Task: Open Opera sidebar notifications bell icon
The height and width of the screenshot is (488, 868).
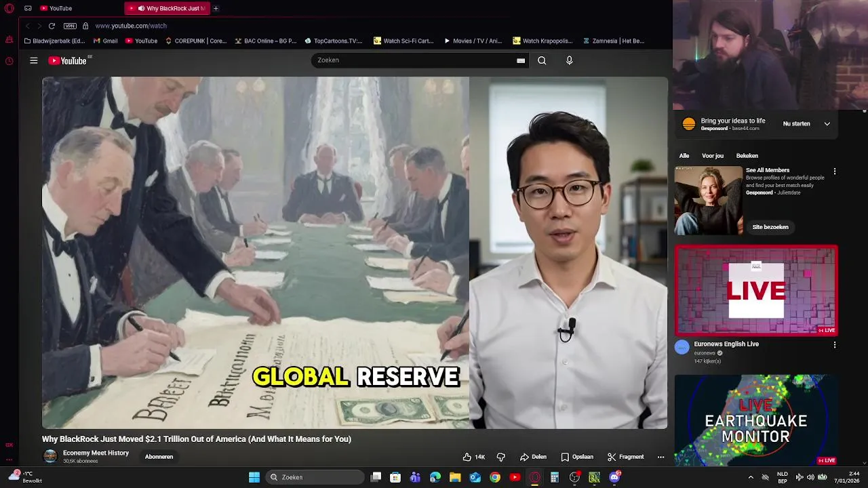Action: [x=9, y=39]
